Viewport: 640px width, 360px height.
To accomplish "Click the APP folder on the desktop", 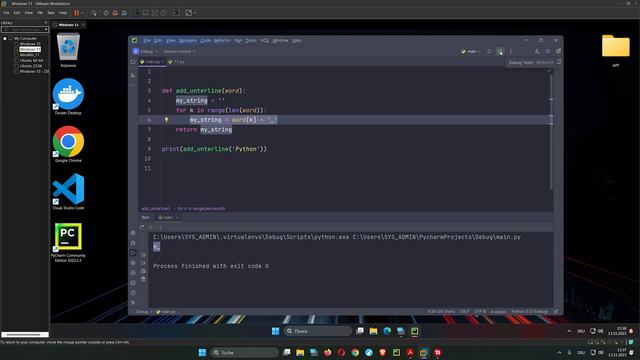I will click(616, 51).
